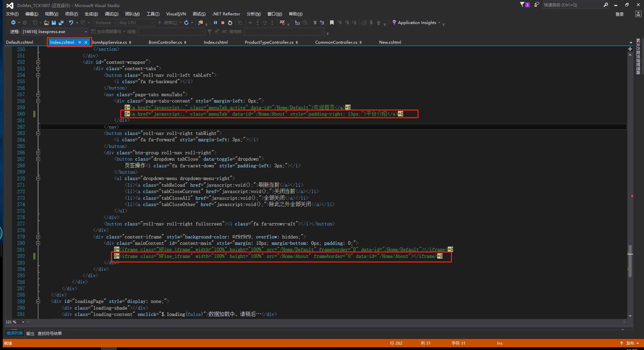Collapse loadingPage div at line 289
The height and width of the screenshot is (350, 644).
[38, 301]
